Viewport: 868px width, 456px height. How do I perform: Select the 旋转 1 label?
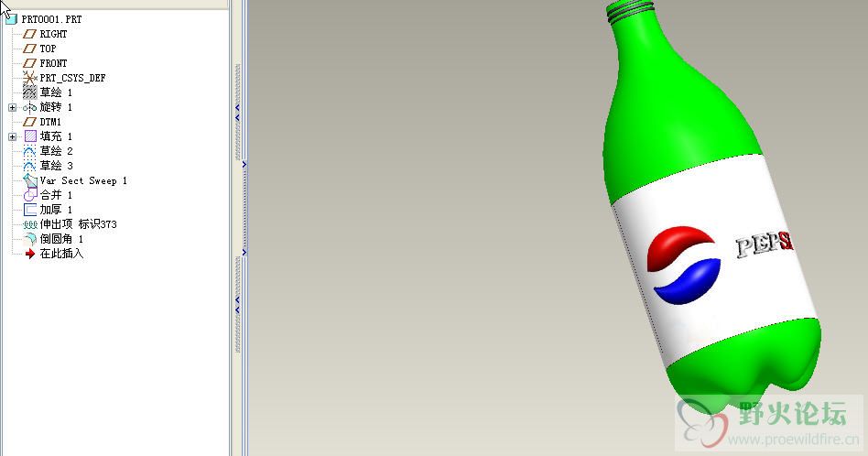56,107
